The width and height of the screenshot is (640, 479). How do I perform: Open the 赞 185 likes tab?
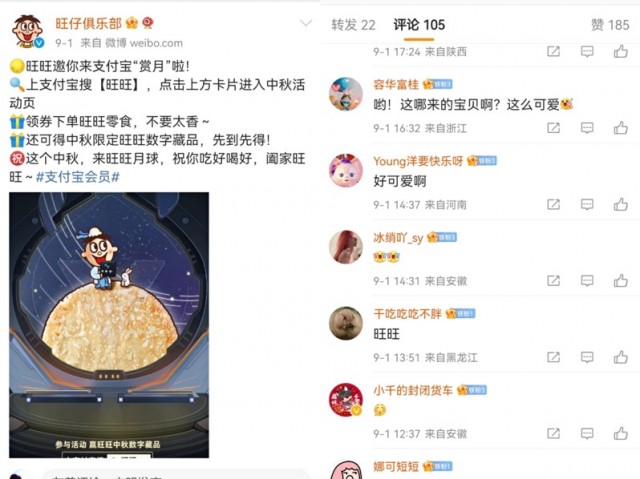610,25
